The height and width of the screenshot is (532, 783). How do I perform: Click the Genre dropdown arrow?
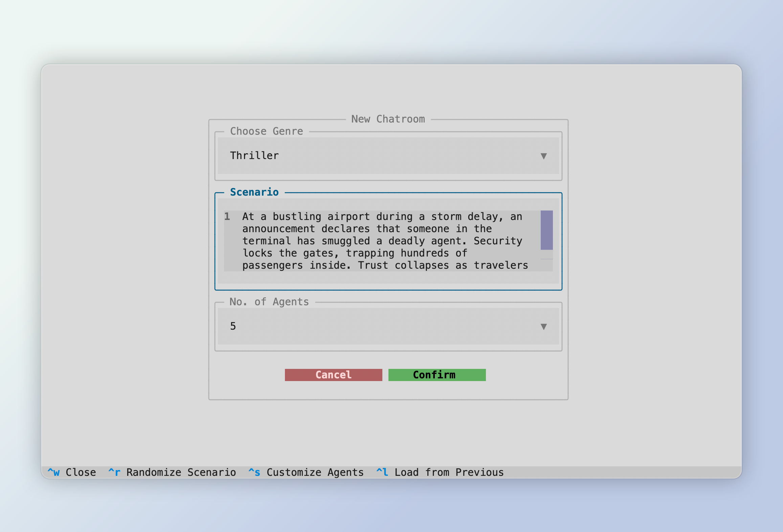[543, 156]
